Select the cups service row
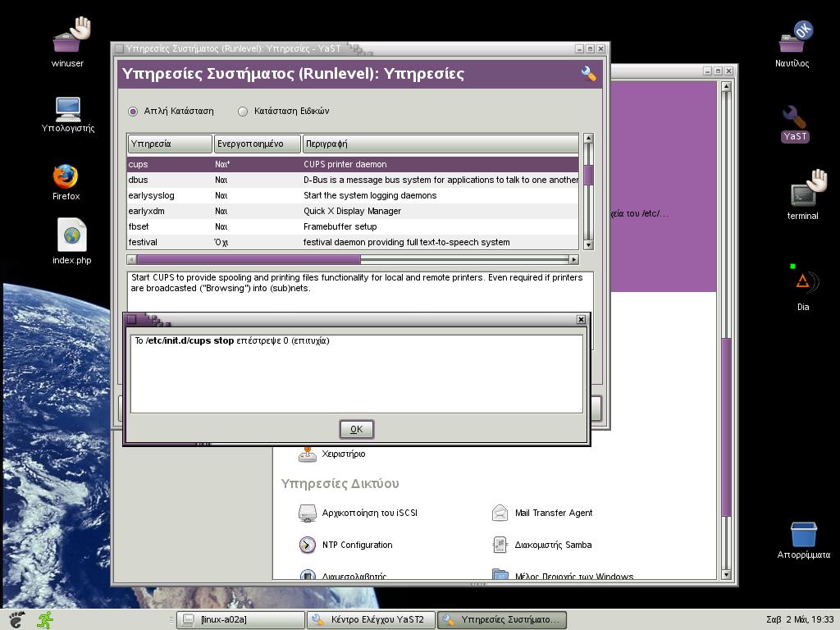This screenshot has width=840, height=630. coord(353,164)
